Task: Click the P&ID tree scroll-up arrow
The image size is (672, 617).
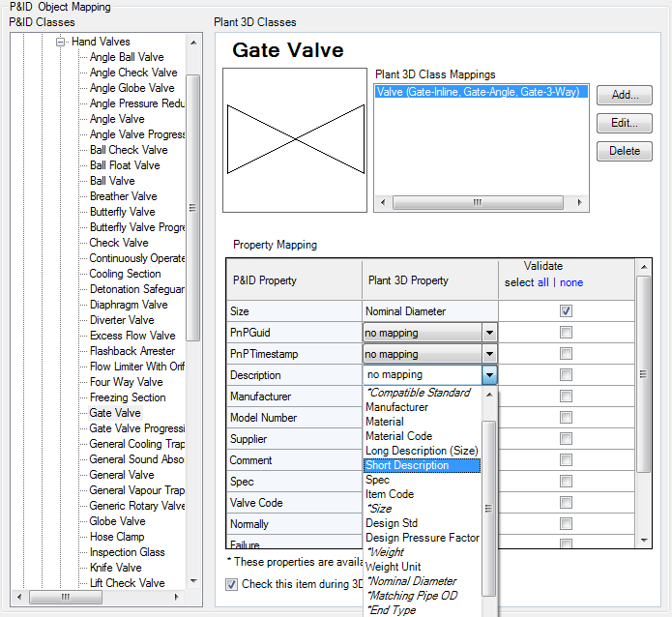Action: (193, 43)
